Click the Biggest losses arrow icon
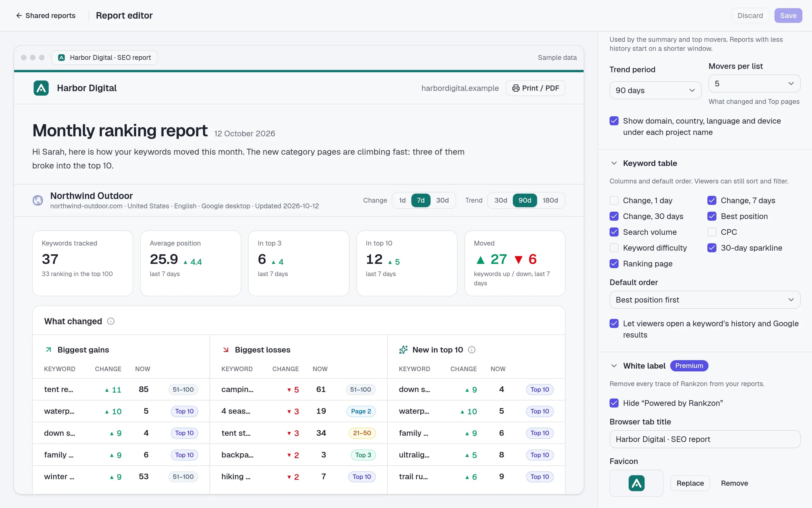The image size is (812, 508). [x=226, y=350]
